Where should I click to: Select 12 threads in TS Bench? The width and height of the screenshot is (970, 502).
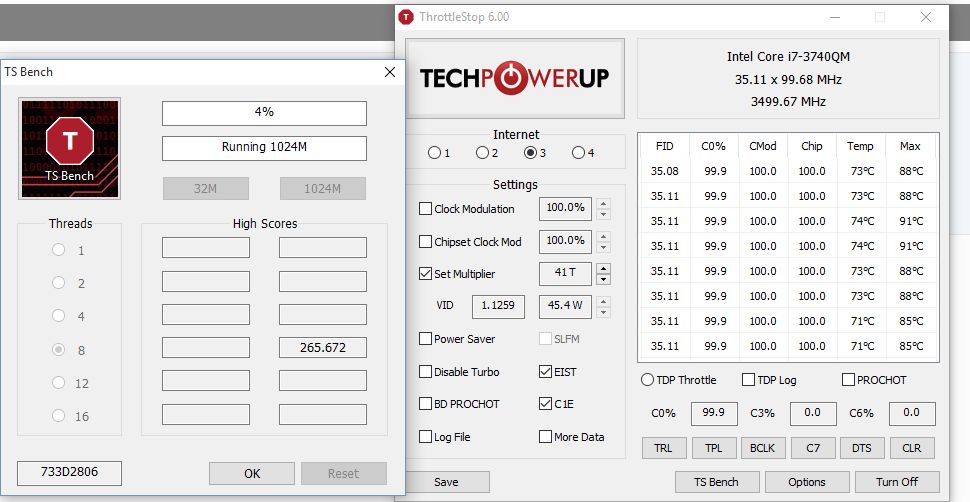(x=59, y=383)
